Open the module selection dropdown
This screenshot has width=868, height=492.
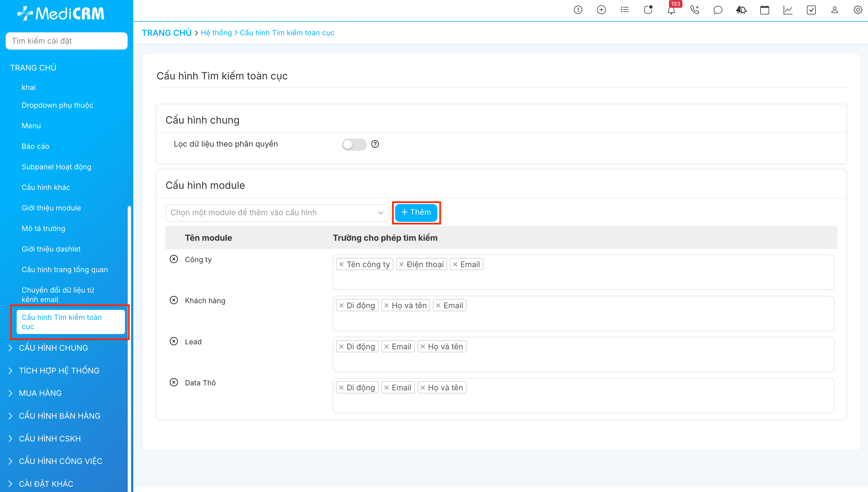click(x=277, y=213)
